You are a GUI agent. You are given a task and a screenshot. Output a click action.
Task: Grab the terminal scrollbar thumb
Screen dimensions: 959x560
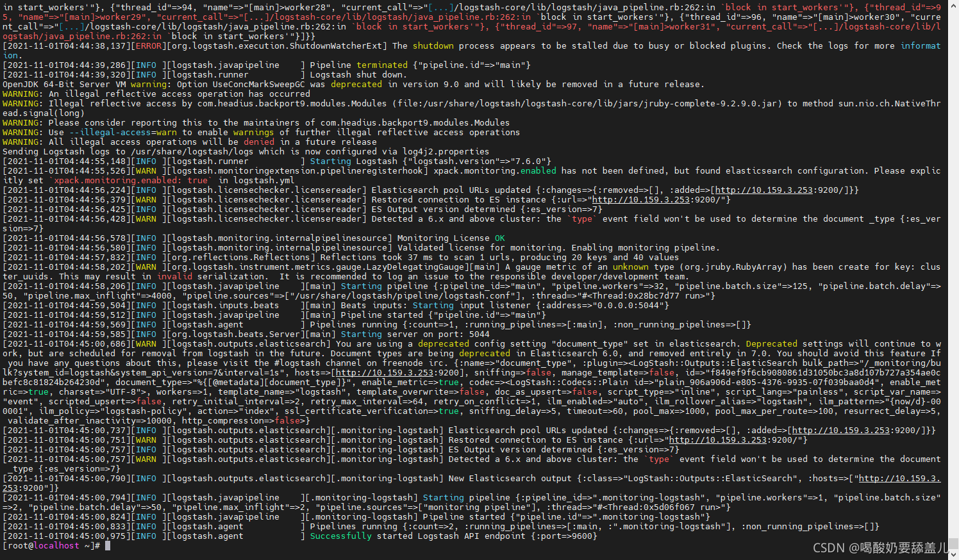[954, 543]
